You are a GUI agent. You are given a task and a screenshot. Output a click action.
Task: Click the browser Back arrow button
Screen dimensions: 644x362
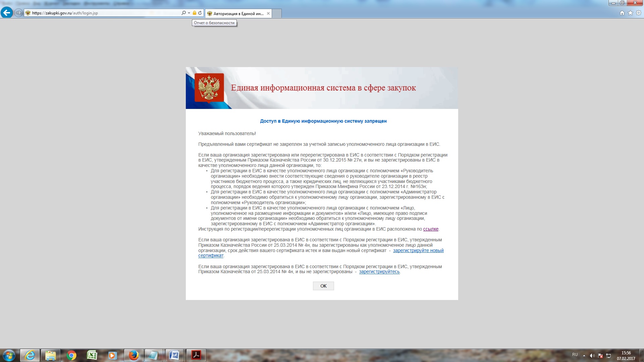(x=6, y=13)
